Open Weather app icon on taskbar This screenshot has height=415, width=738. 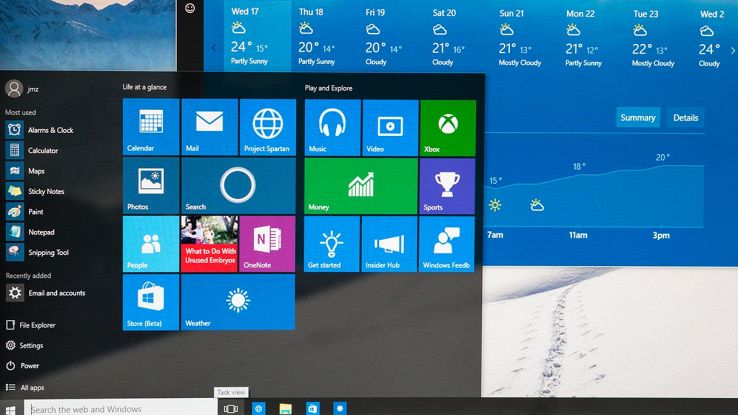pyautogui.click(x=340, y=408)
